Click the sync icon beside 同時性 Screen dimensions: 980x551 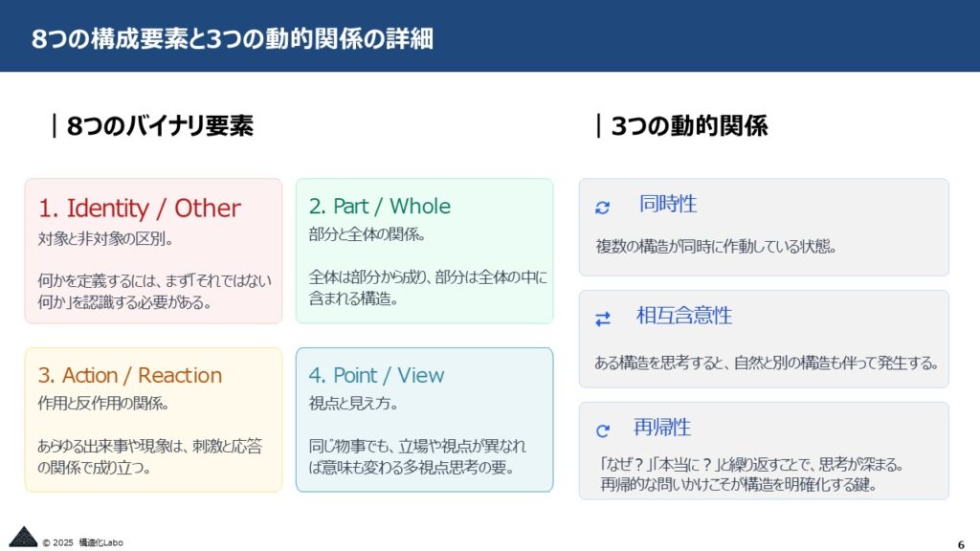603,208
